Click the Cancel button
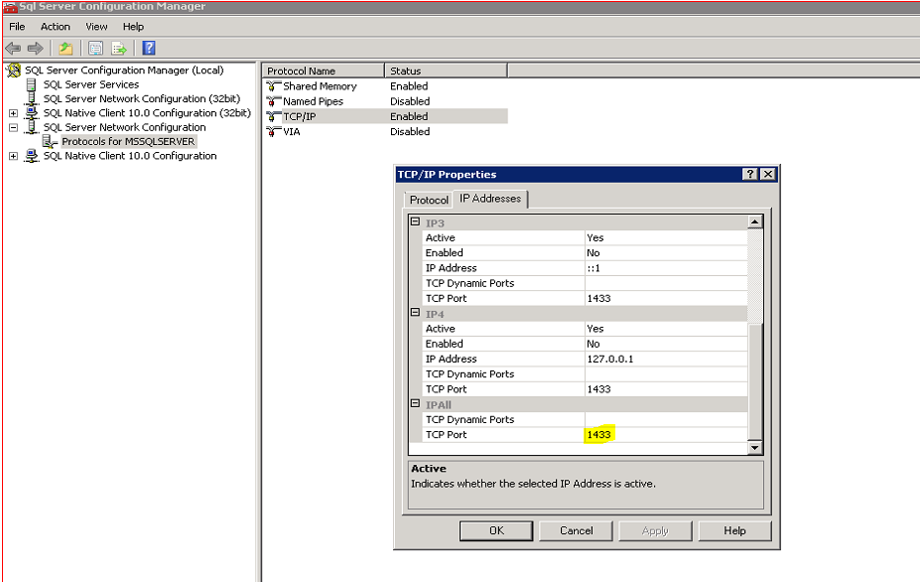 [576, 530]
